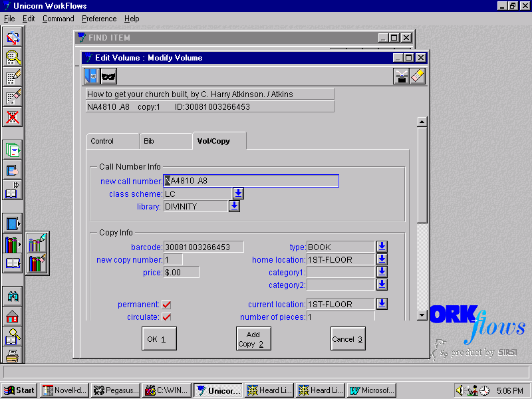Image resolution: width=532 pixels, height=399 pixels.
Task: Switch to the C:\WIN taskbar button
Action: (x=167, y=390)
